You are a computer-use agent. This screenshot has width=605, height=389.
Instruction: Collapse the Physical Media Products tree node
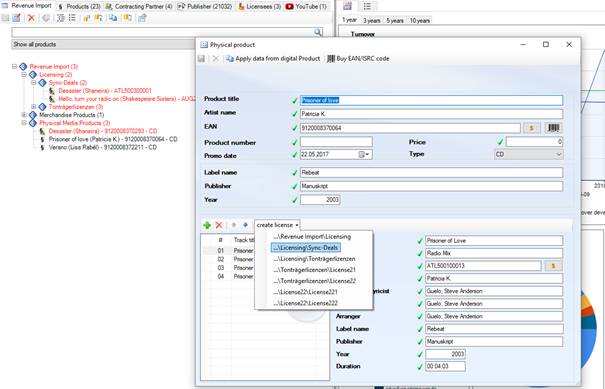pos(24,123)
